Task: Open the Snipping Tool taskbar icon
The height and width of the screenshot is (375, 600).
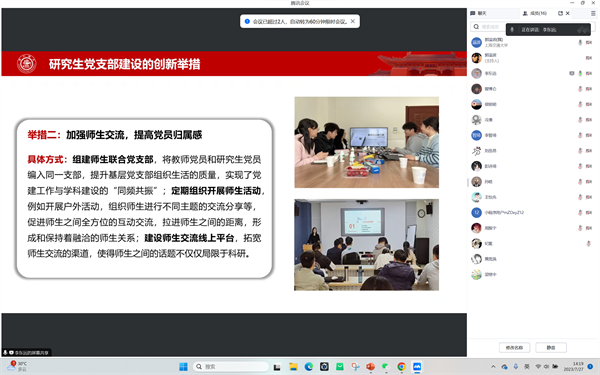Action: 355,367
